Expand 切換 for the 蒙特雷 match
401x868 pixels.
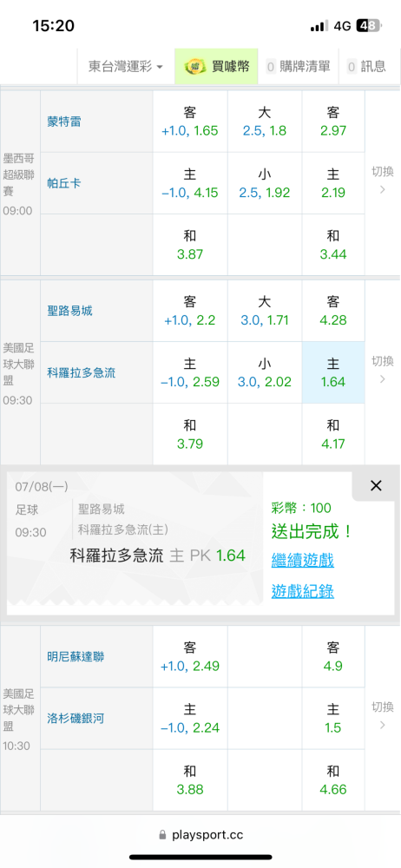(x=383, y=180)
